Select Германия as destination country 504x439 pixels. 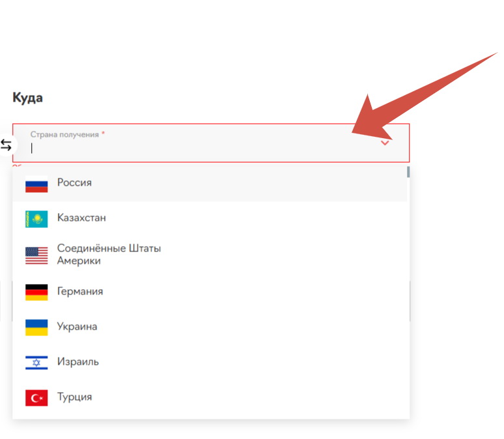[80, 292]
